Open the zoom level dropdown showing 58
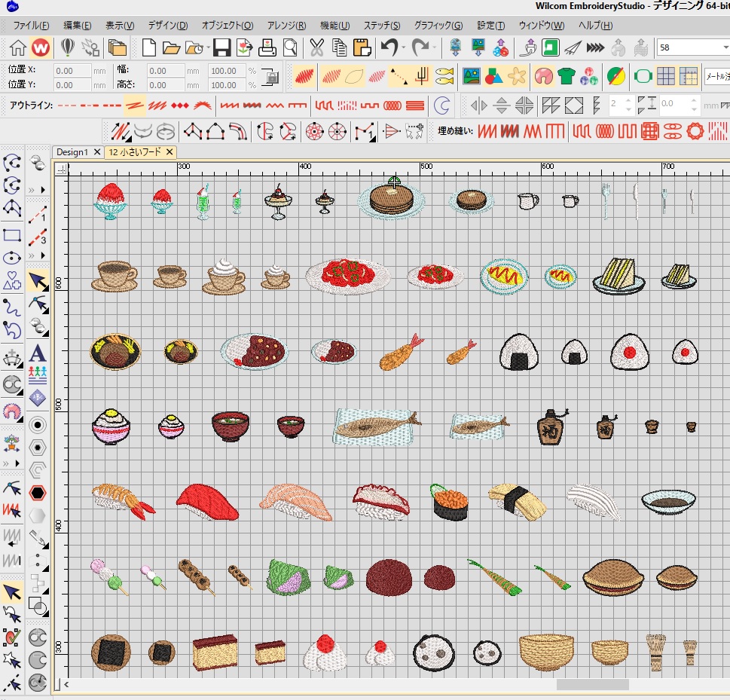Screen dimensions: 730x700 (x=725, y=47)
